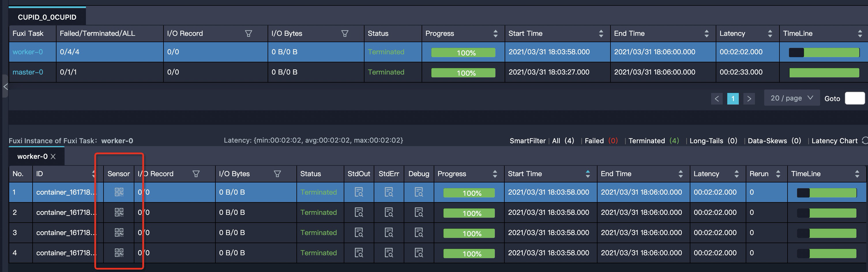The width and height of the screenshot is (868, 272).
Task: Open Sensor icon for container row 1
Action: tap(119, 192)
